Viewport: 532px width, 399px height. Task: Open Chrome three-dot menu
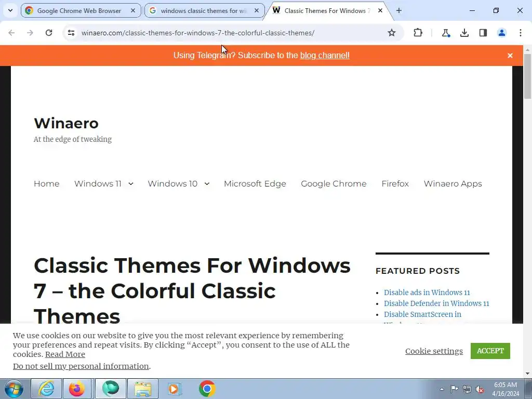click(520, 33)
